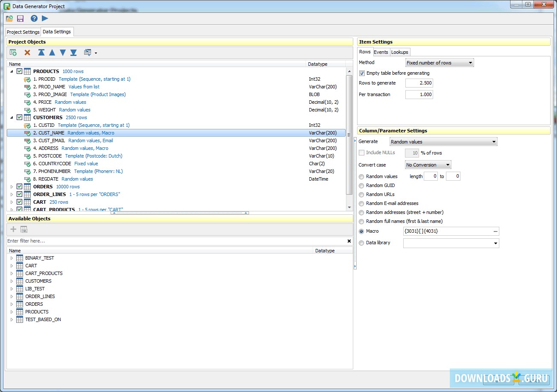
Task: Click the open project folder icon
Action: coord(9,18)
